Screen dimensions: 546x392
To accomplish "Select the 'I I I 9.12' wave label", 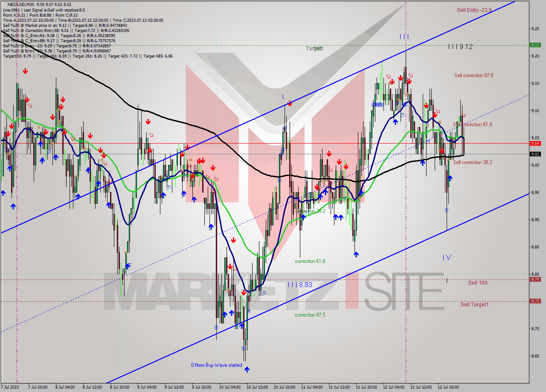I will (460, 46).
